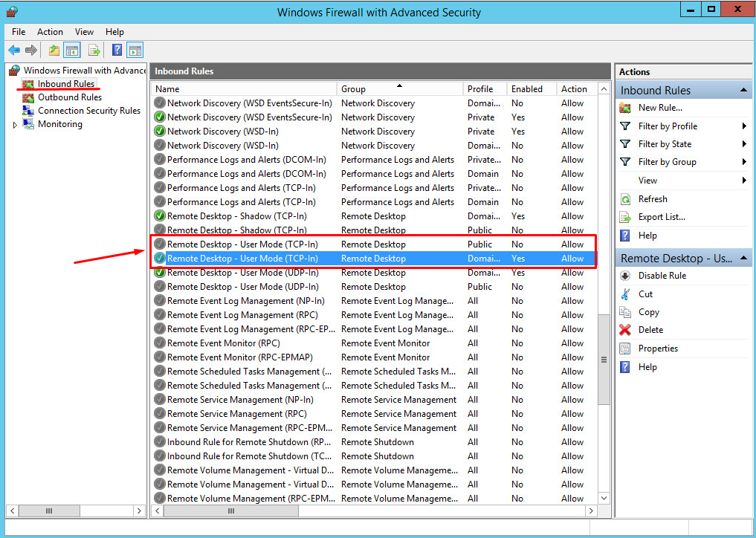This screenshot has width=756, height=538.
Task: Open the View menu in menu bar
Action: click(84, 32)
